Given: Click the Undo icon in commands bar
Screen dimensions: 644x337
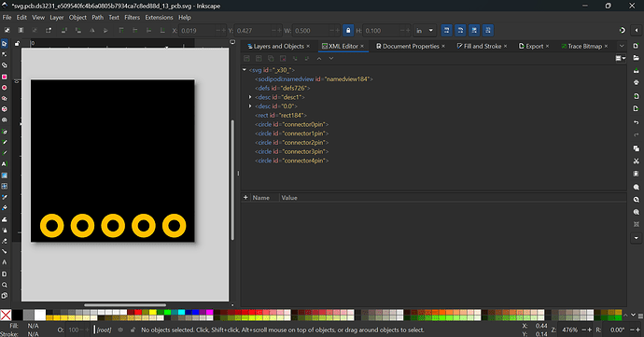Looking at the screenshot, I should pos(637,122).
